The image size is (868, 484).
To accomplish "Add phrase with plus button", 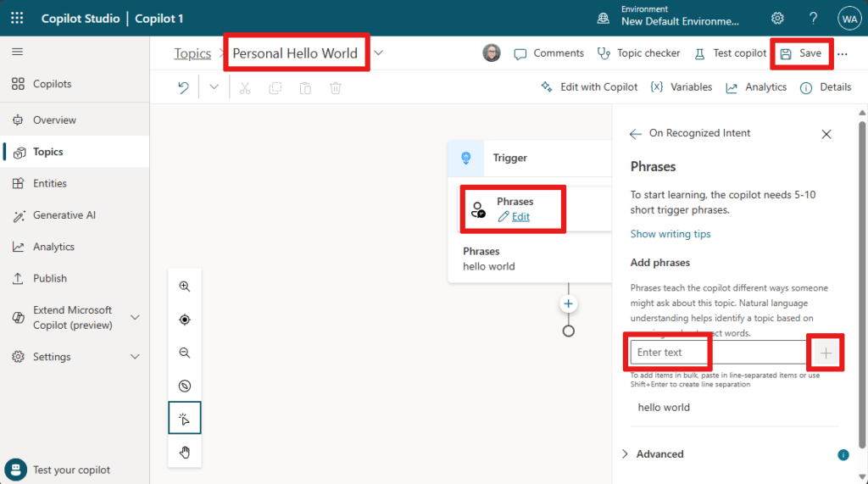I will (x=826, y=353).
